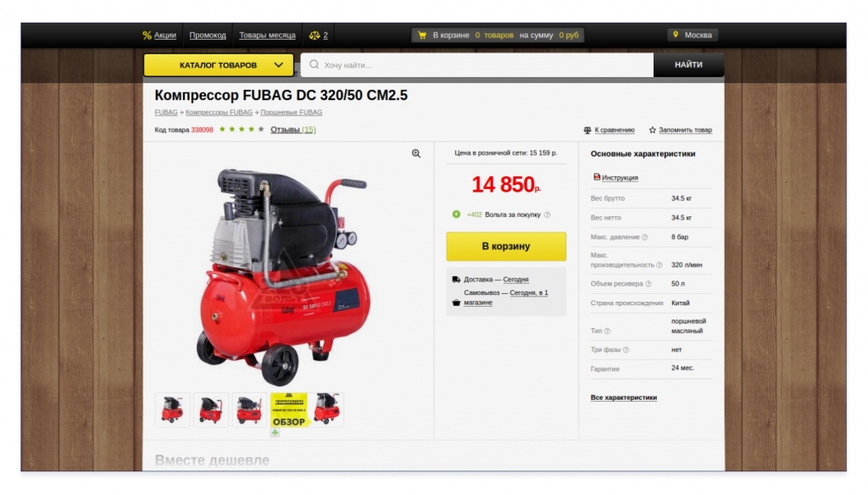Click the Вместе дешевле heading
868x495 pixels.
tap(212, 460)
